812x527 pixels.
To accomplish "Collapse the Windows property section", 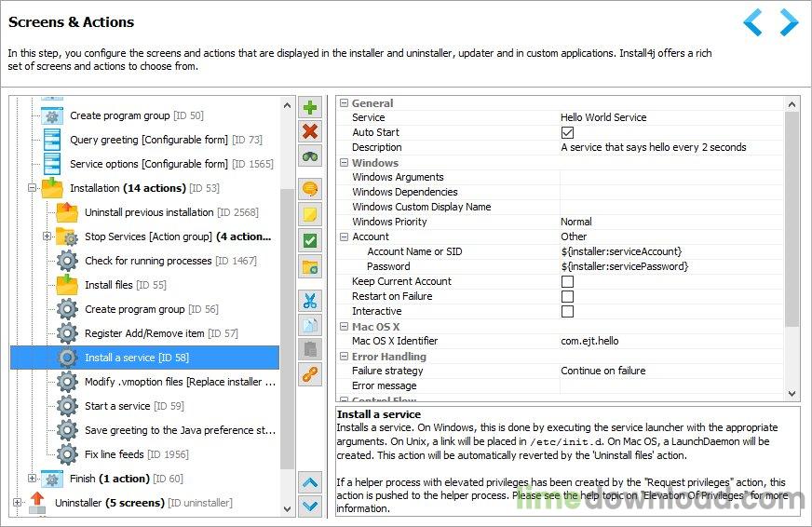I will tap(344, 163).
